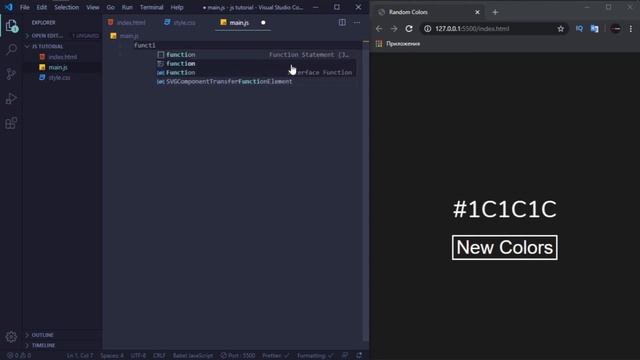640x360 pixels.
Task: Open Chrome profile avatar
Action: [x=616, y=29]
